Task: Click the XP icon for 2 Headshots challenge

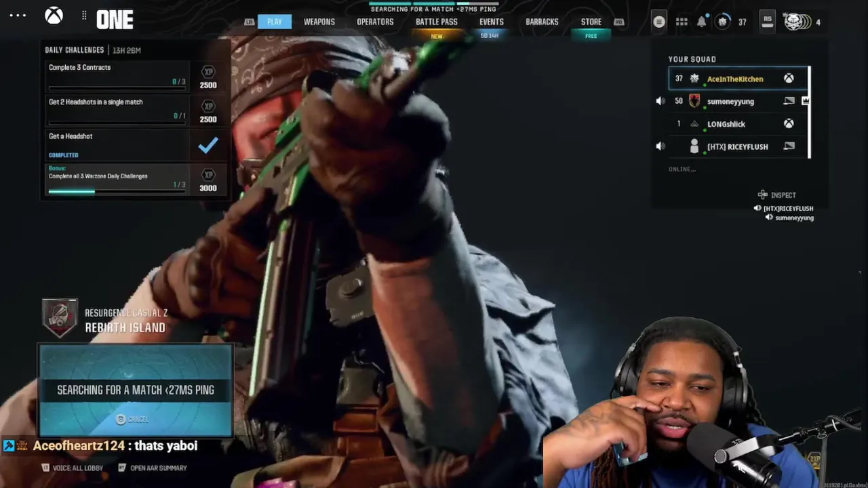Action: coord(208,106)
